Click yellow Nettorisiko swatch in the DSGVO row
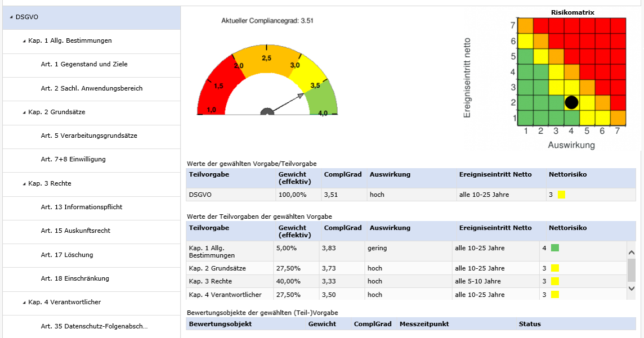The image size is (644, 338). coord(561,195)
